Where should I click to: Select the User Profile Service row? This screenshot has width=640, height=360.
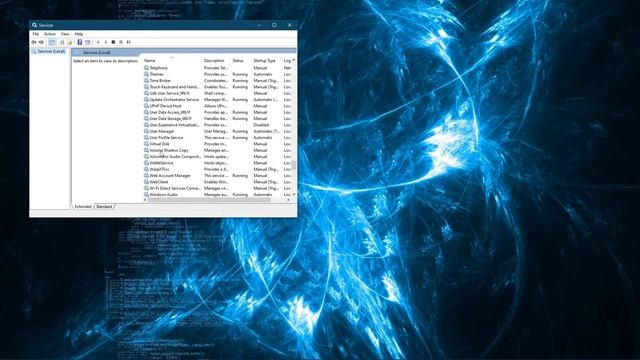click(x=217, y=138)
